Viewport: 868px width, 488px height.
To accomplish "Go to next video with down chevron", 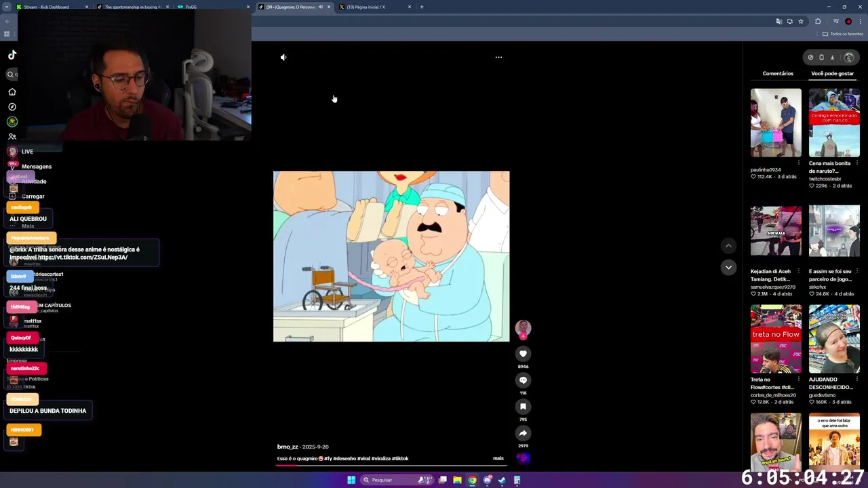I will (x=728, y=267).
